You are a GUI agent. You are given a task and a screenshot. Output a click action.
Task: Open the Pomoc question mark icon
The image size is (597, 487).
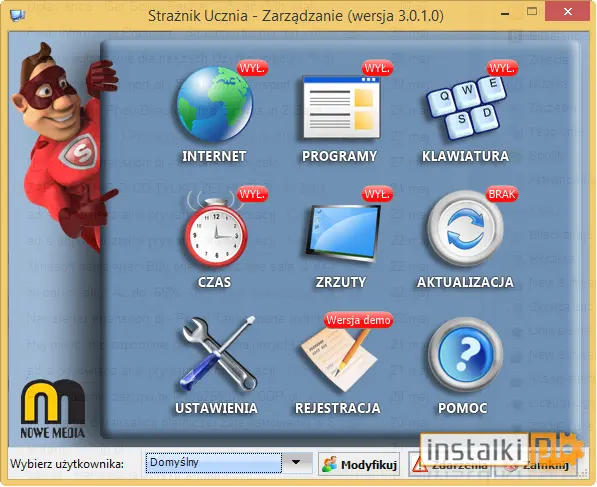coord(465,355)
